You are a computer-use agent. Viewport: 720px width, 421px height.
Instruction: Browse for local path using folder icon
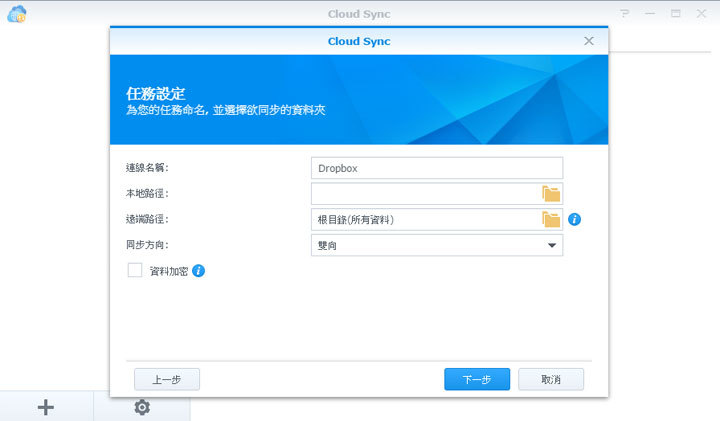(551, 194)
